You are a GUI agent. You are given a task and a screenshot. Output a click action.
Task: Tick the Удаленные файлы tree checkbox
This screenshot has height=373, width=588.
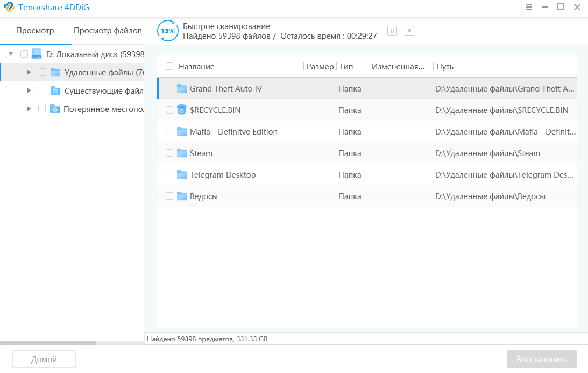42,72
